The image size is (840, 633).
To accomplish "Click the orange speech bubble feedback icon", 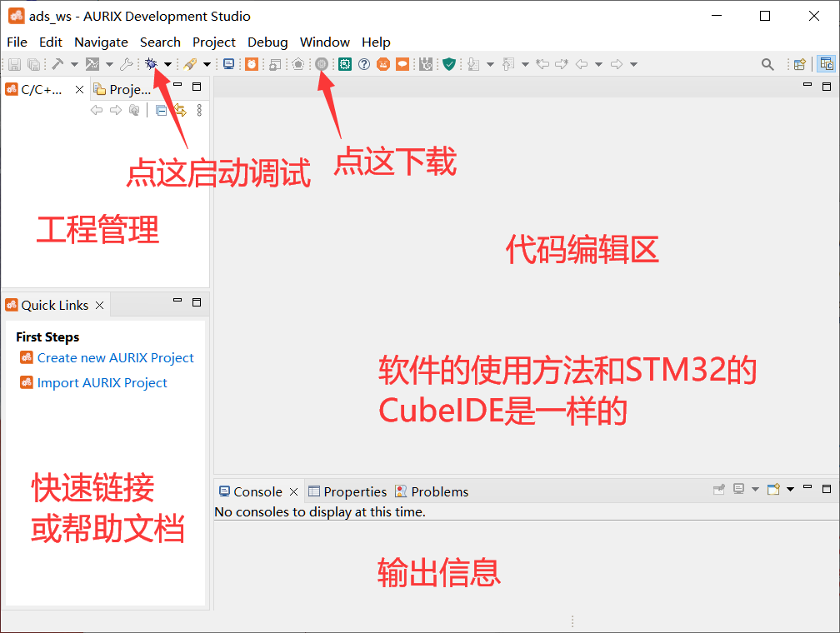I will [x=402, y=64].
